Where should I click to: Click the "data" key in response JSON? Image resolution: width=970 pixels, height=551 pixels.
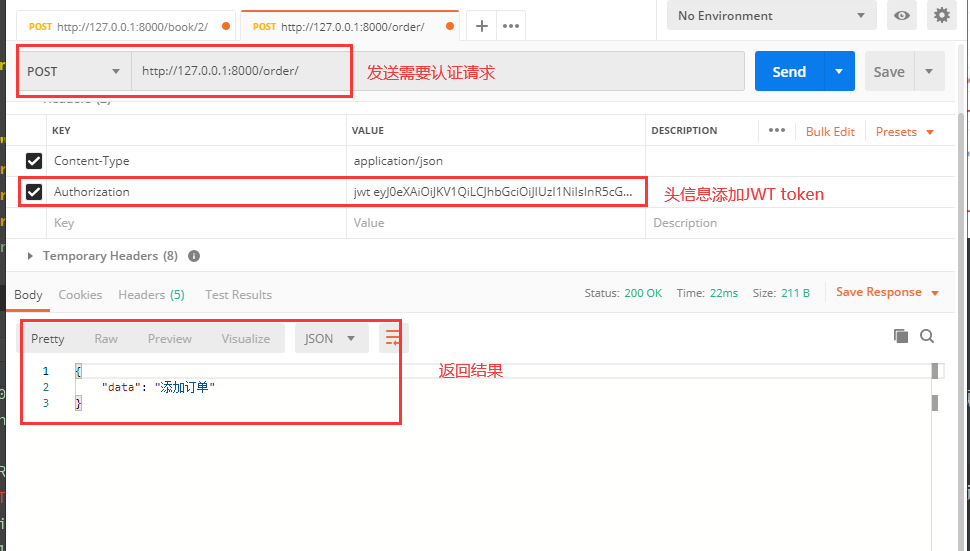pos(121,387)
